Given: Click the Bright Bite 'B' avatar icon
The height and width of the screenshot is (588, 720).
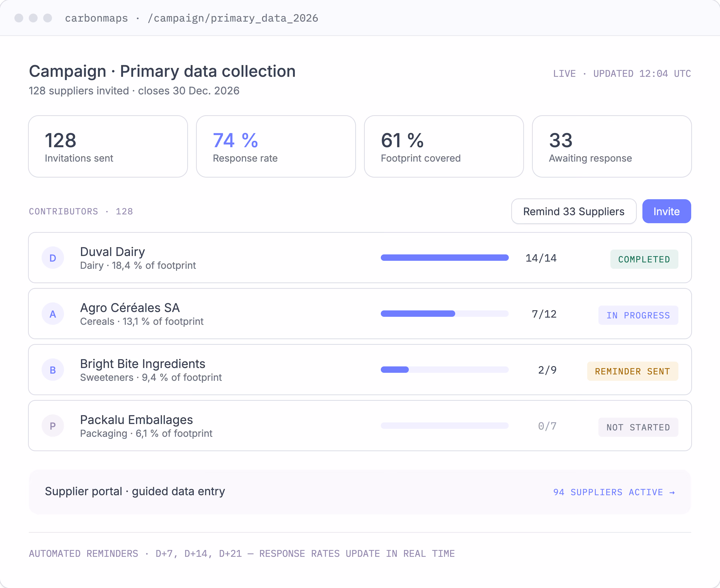Looking at the screenshot, I should (x=53, y=370).
